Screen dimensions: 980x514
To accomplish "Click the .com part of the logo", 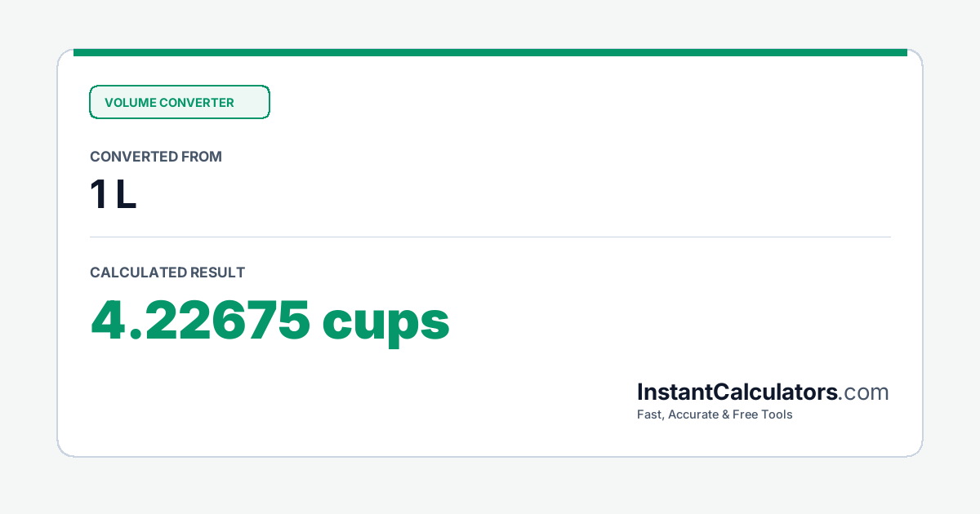I will [864, 392].
